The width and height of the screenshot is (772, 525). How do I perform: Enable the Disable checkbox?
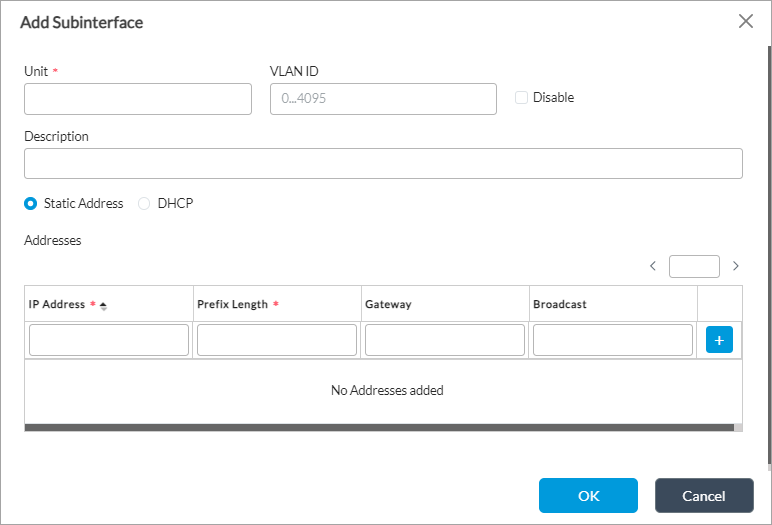tap(521, 98)
